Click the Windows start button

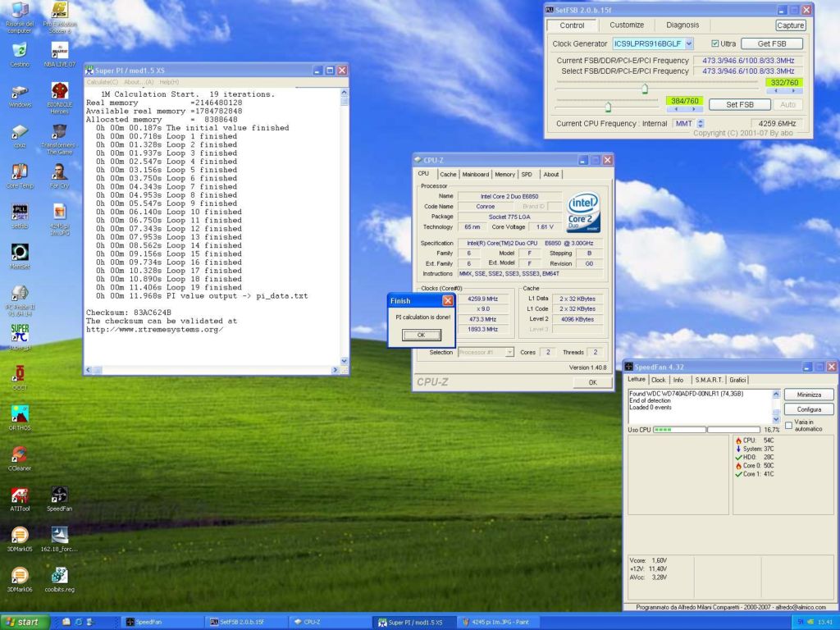[x=25, y=622]
